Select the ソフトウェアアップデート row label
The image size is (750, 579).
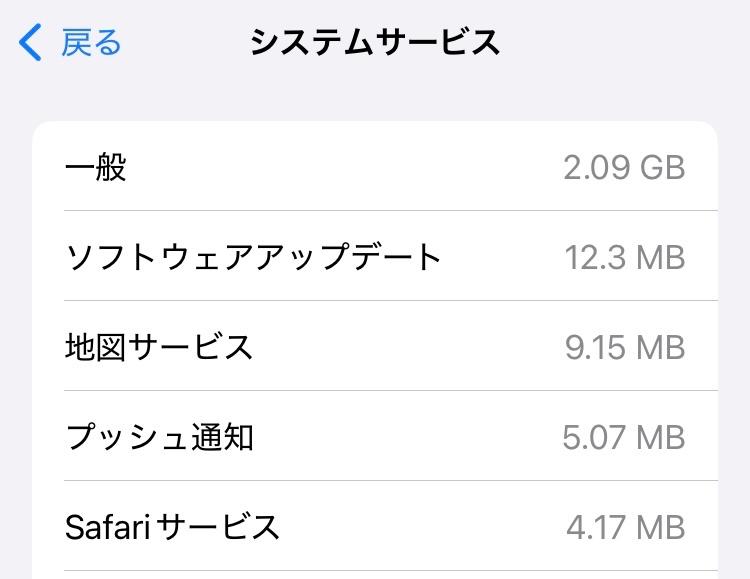(x=253, y=257)
